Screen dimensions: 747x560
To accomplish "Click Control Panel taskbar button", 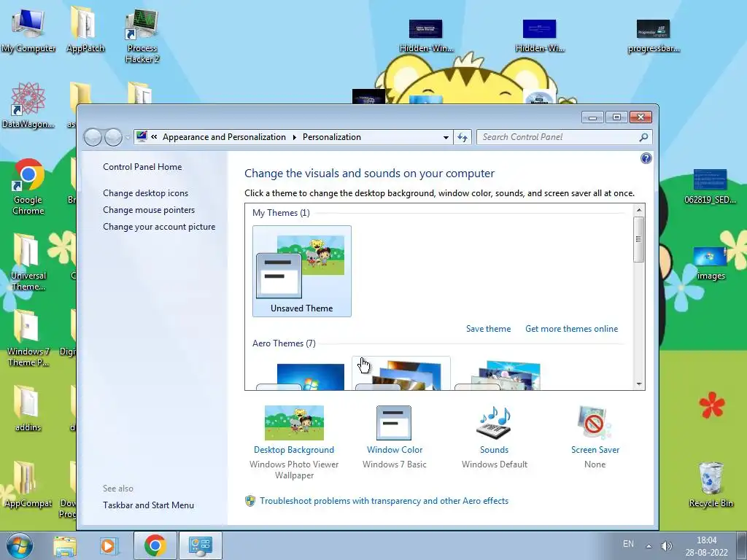I will tap(200, 545).
